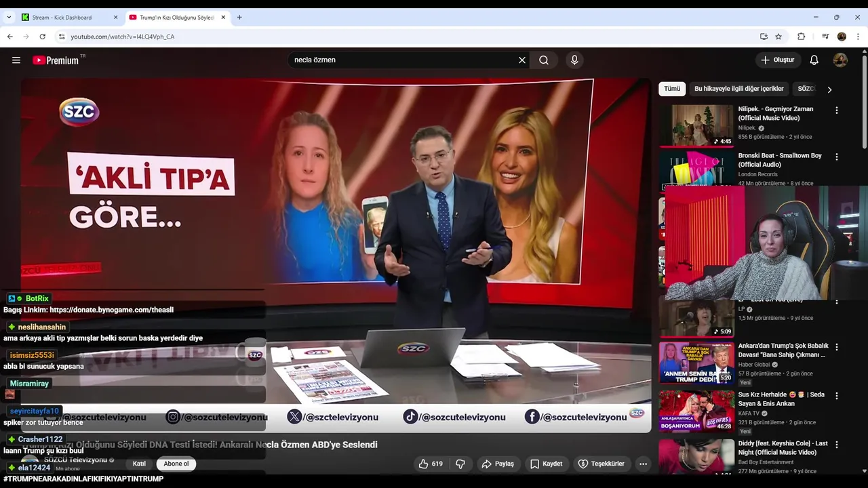The width and height of the screenshot is (868, 488).
Task: Close the YouTube Trump'ın Kızı tab
Action: pos(223,18)
